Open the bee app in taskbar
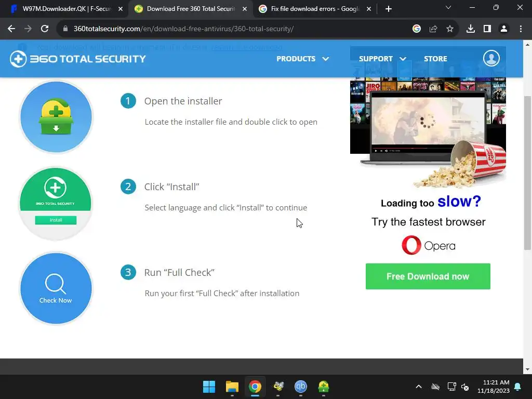 pos(278,387)
